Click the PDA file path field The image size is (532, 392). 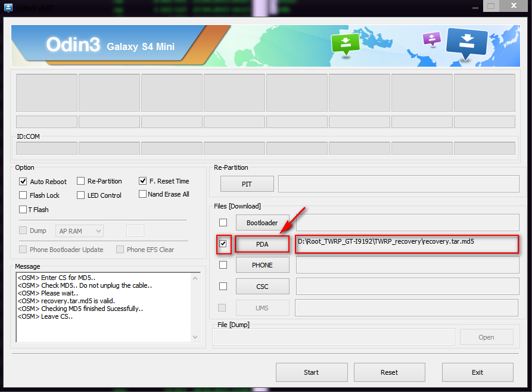(x=407, y=244)
